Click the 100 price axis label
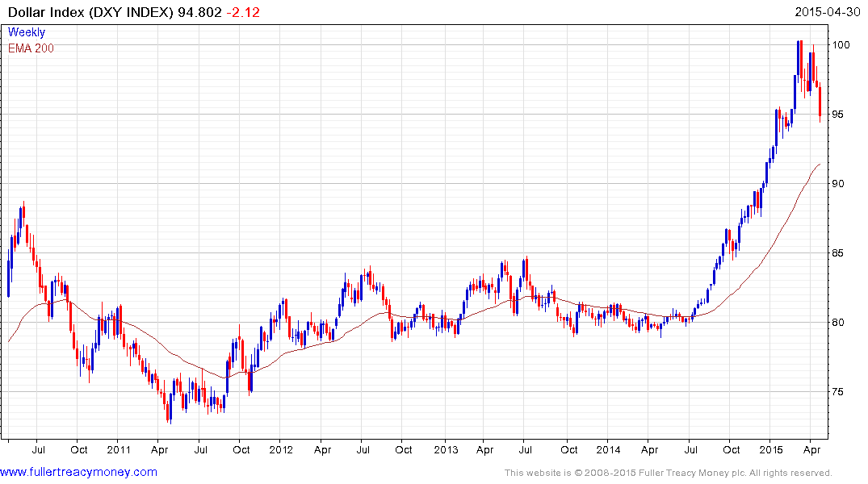The height and width of the screenshot is (484, 868). click(x=841, y=45)
